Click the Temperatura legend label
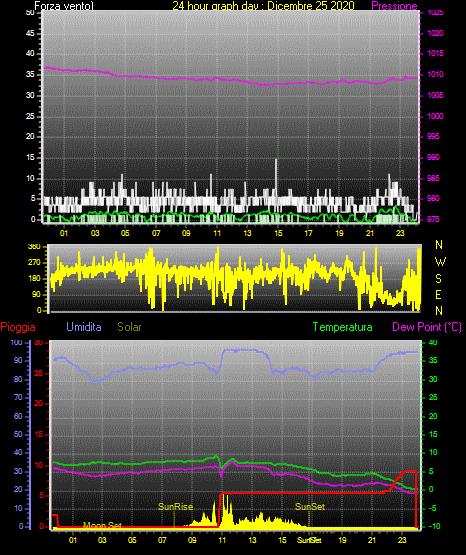 click(x=343, y=327)
